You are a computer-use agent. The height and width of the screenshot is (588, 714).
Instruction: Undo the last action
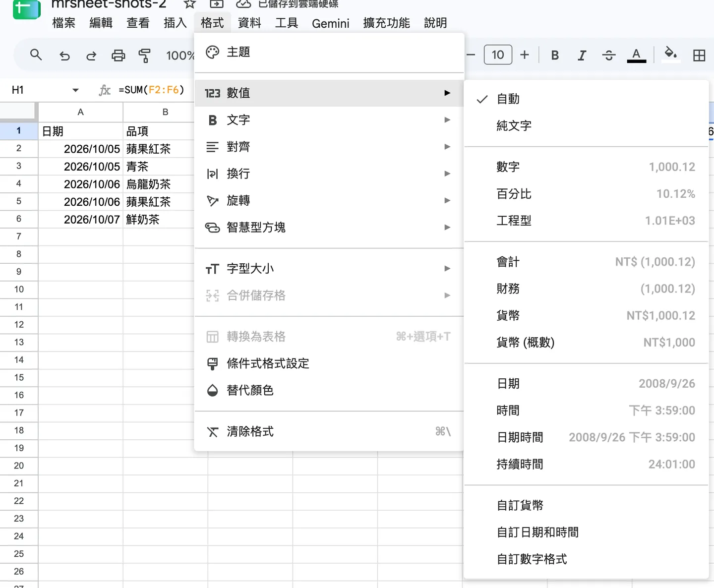[x=64, y=55]
